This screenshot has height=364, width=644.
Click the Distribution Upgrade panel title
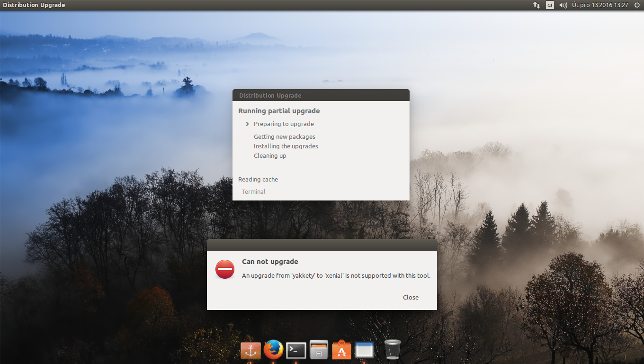(34, 5)
